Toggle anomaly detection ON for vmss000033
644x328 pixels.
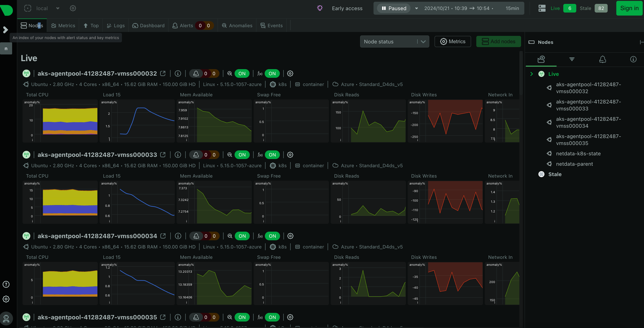pos(242,154)
